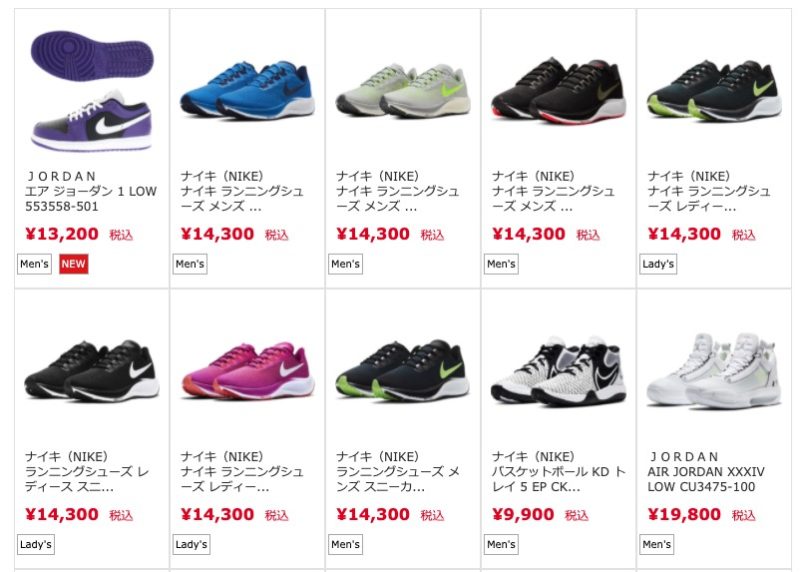Select the blue Nike running shoes thumbnail
The width and height of the screenshot is (800, 572).
(247, 91)
